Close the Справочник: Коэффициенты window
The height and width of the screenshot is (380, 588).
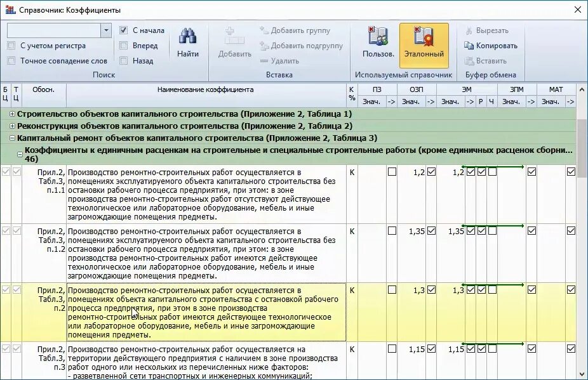click(x=578, y=10)
